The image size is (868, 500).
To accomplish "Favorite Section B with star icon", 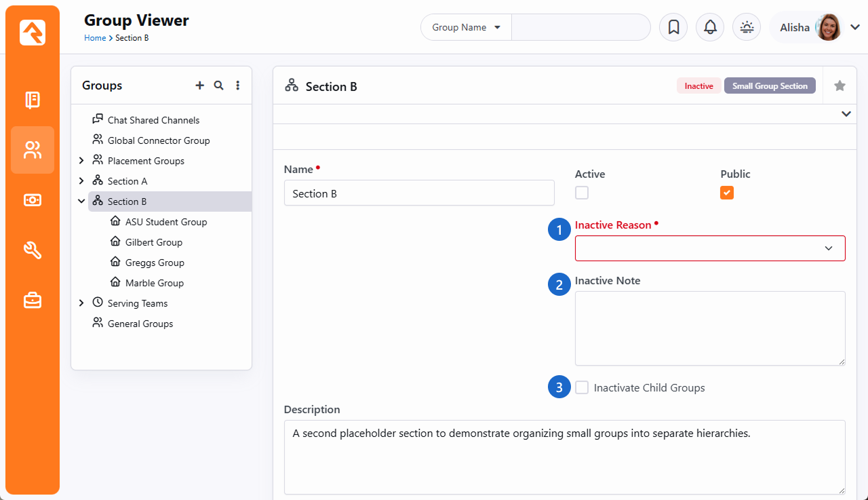I will (x=840, y=85).
